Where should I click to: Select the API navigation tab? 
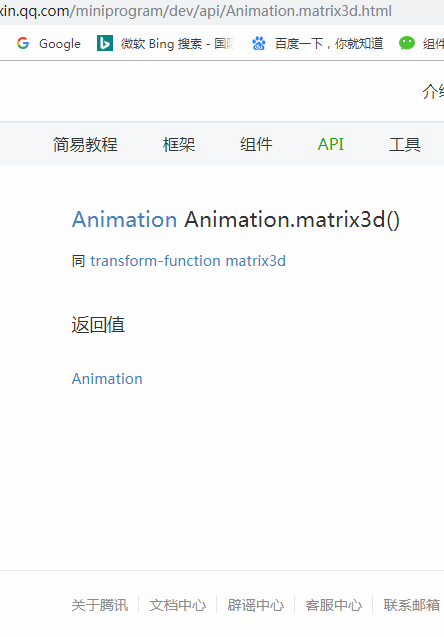pyautogui.click(x=331, y=144)
